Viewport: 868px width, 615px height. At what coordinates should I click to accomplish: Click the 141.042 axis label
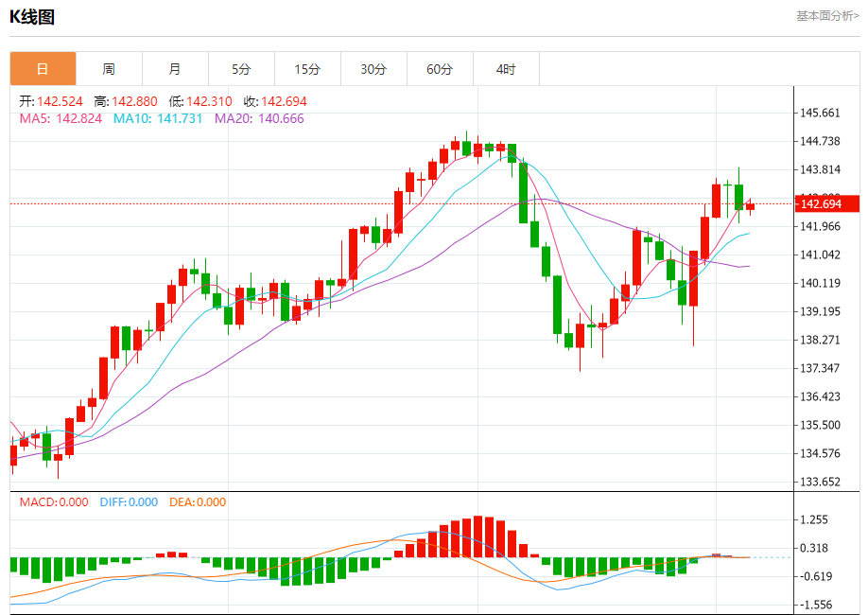tap(820, 255)
